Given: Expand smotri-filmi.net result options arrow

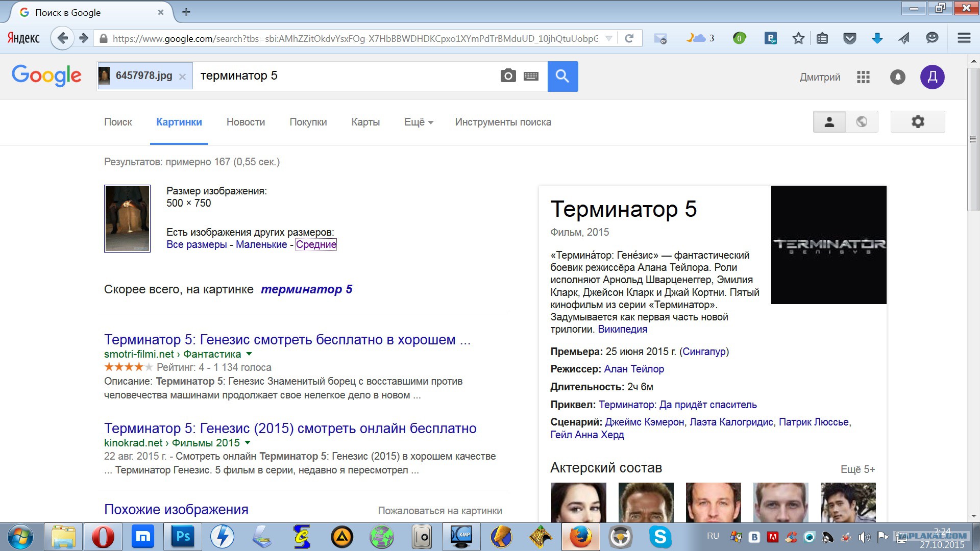Looking at the screenshot, I should (249, 354).
